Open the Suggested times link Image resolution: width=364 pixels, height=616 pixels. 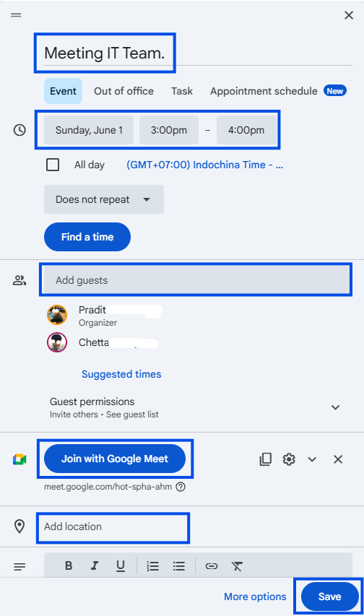click(x=121, y=374)
